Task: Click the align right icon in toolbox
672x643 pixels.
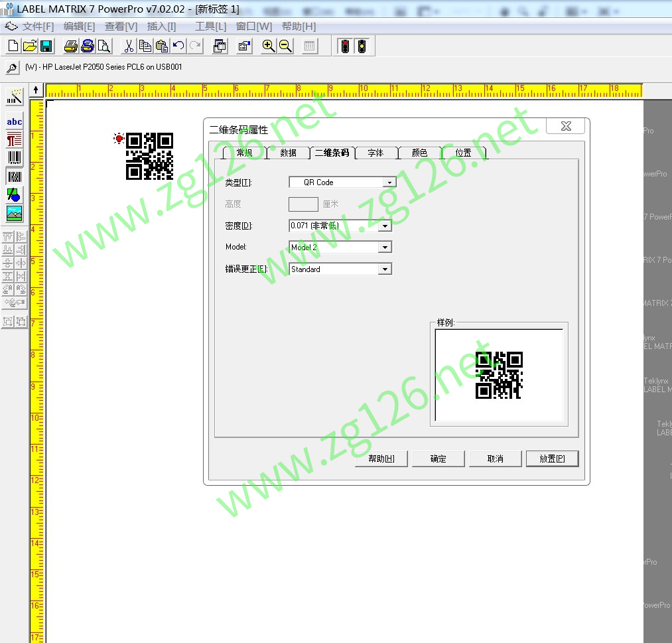Action: [21, 250]
